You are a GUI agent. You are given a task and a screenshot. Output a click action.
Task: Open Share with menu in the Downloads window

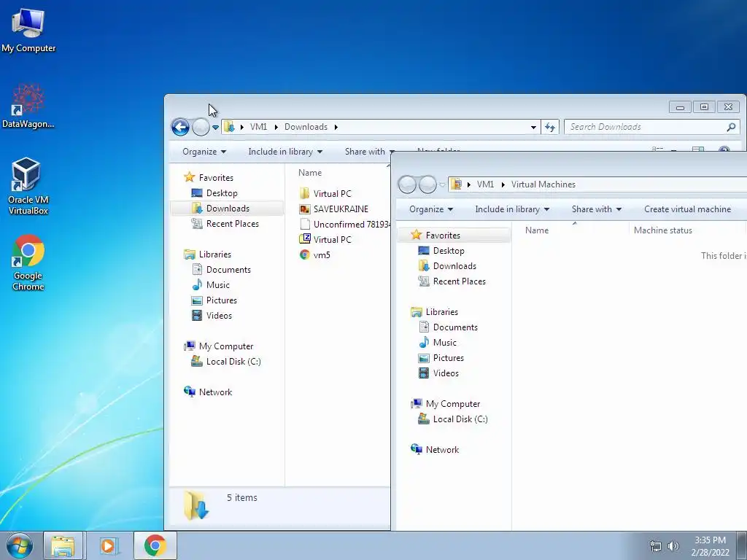[368, 152]
